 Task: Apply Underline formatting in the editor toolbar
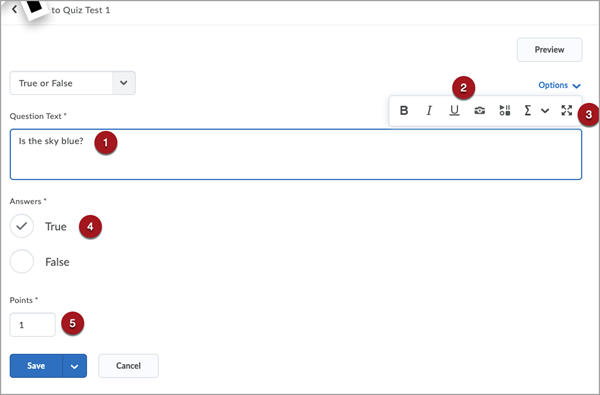[x=454, y=111]
